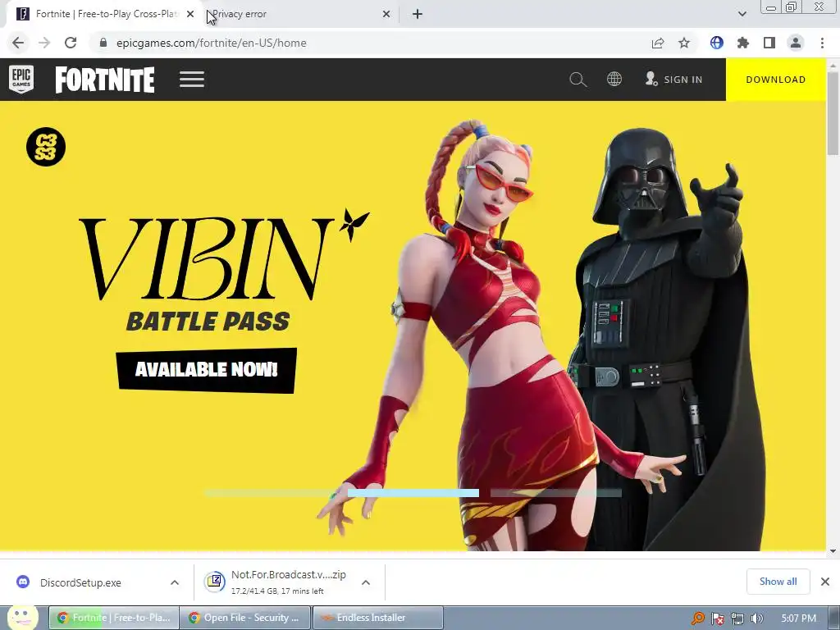Open the Chrome profile avatar
This screenshot has height=630, width=840.
pos(796,43)
